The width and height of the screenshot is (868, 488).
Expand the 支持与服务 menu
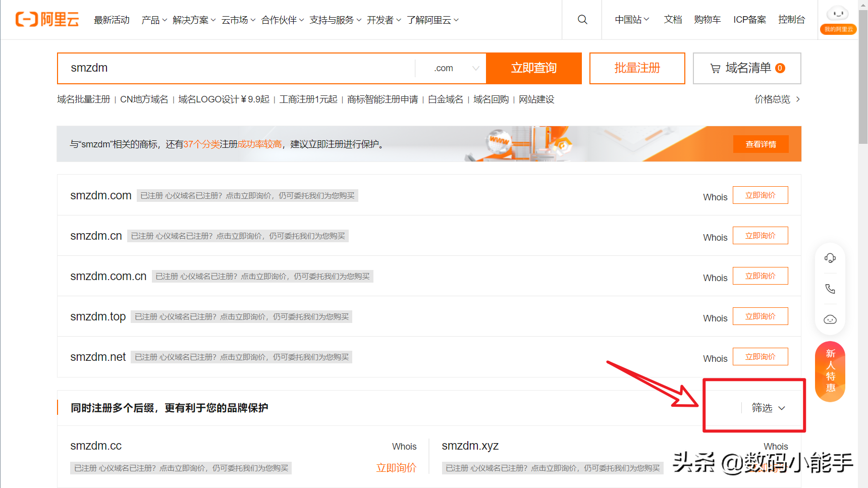[x=336, y=20]
